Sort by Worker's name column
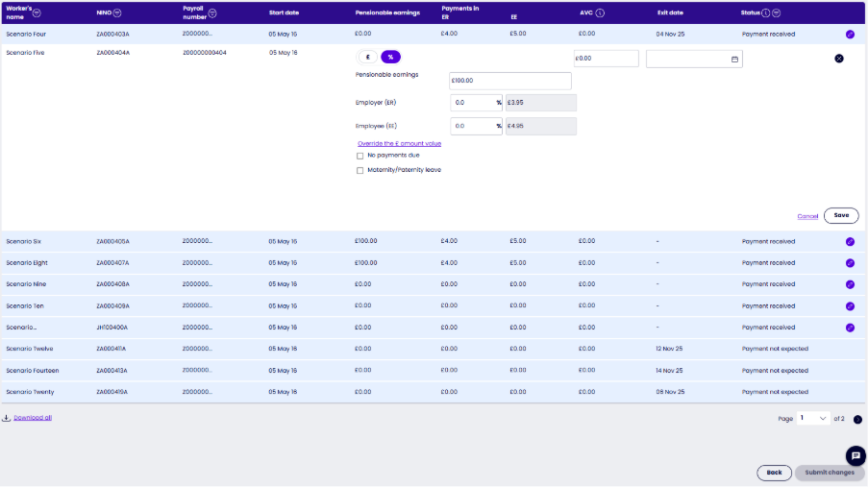 point(37,11)
